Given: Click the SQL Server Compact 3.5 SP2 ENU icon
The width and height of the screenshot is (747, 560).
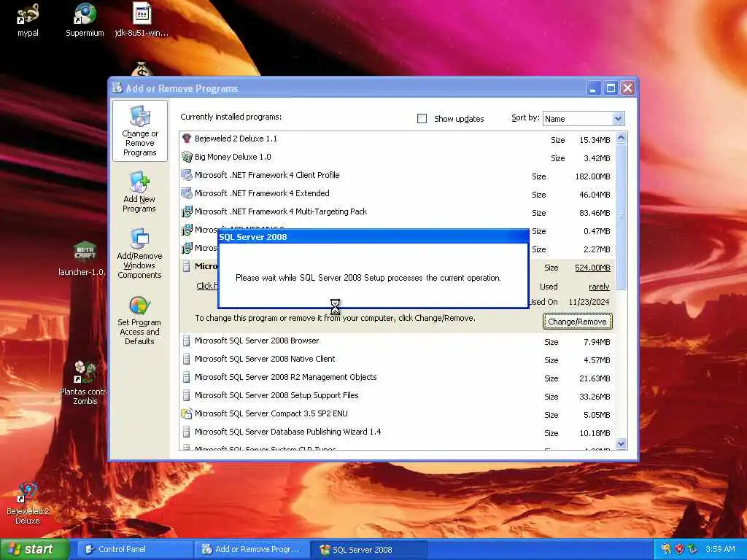Looking at the screenshot, I should point(187,413).
